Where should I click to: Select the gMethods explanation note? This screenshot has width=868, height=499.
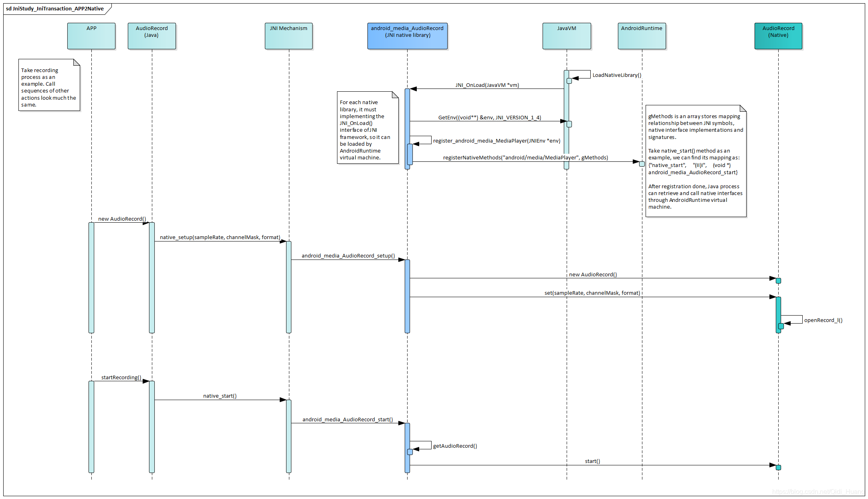tap(695, 161)
